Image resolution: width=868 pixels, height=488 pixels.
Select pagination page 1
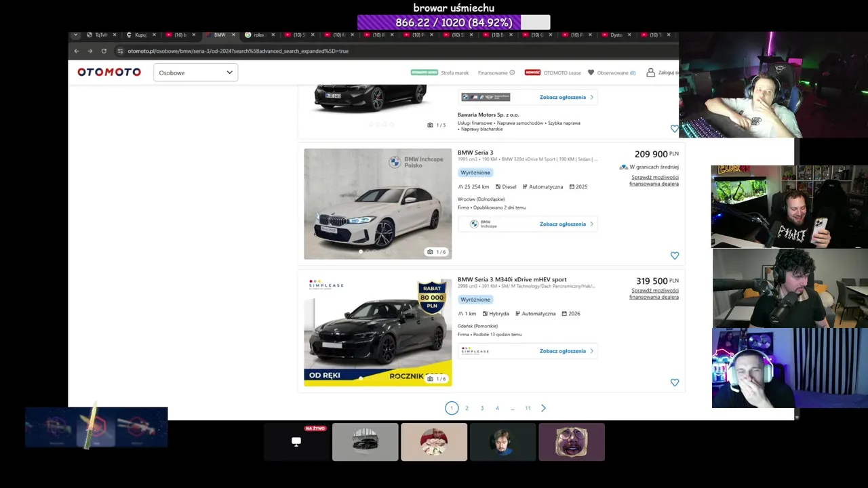pos(452,408)
